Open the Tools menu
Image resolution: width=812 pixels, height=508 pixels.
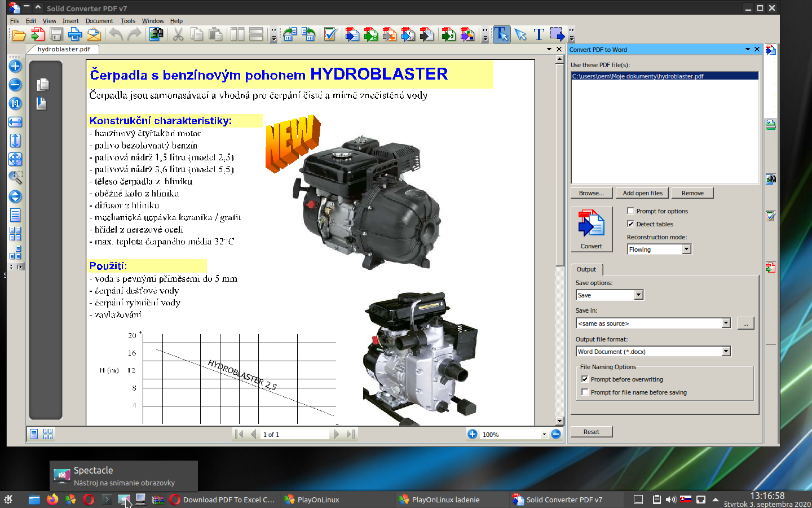pyautogui.click(x=128, y=21)
